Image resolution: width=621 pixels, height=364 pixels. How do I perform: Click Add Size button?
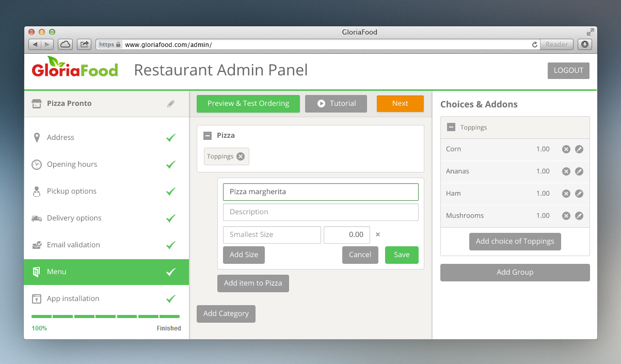click(x=244, y=255)
